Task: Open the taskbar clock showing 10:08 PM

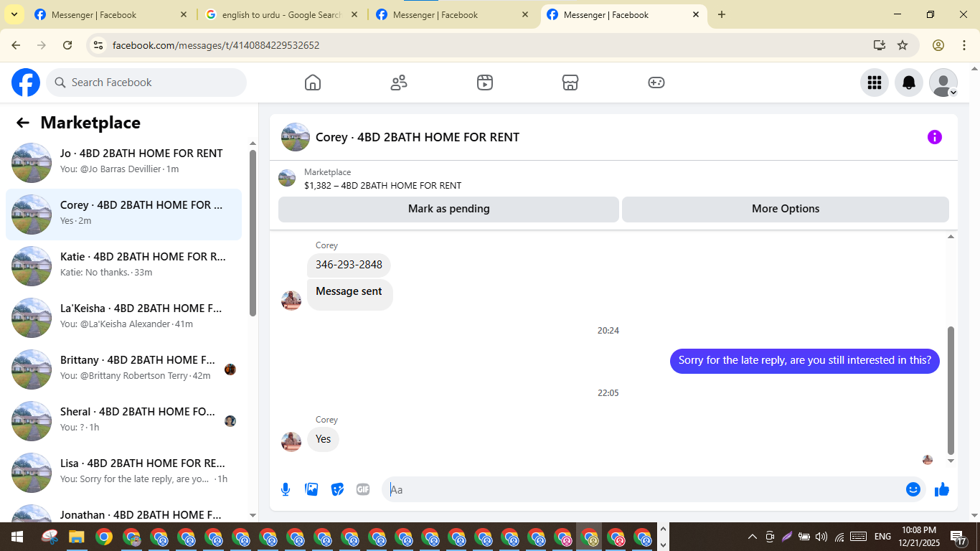Action: (x=919, y=537)
